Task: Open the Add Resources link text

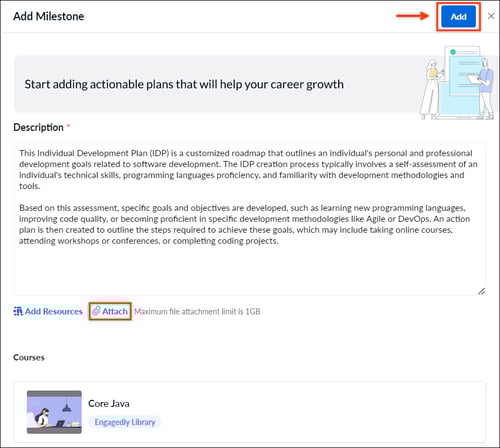Action: pyautogui.click(x=54, y=311)
